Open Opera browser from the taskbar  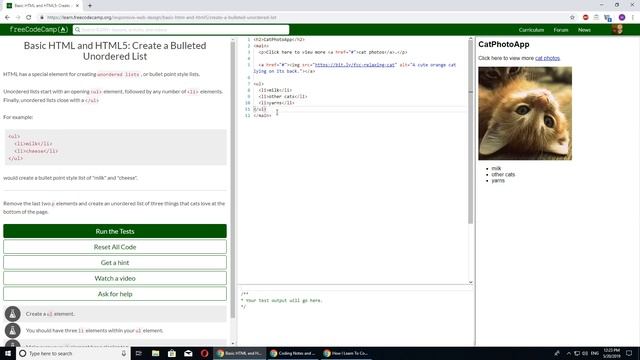click(204, 353)
